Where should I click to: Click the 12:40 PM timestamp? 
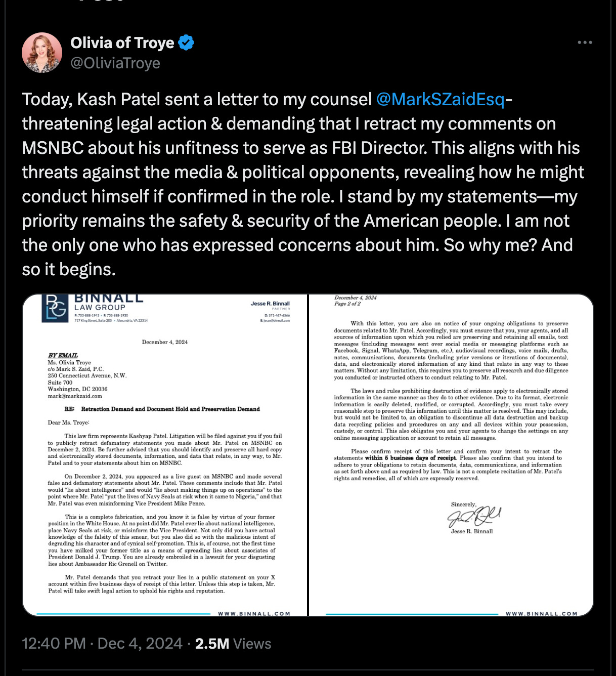[54, 644]
